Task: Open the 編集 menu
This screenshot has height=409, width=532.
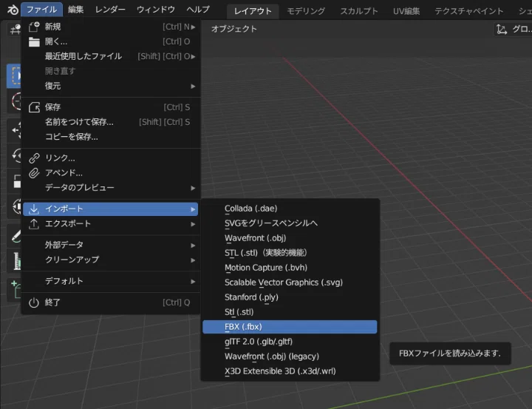Action: point(75,10)
